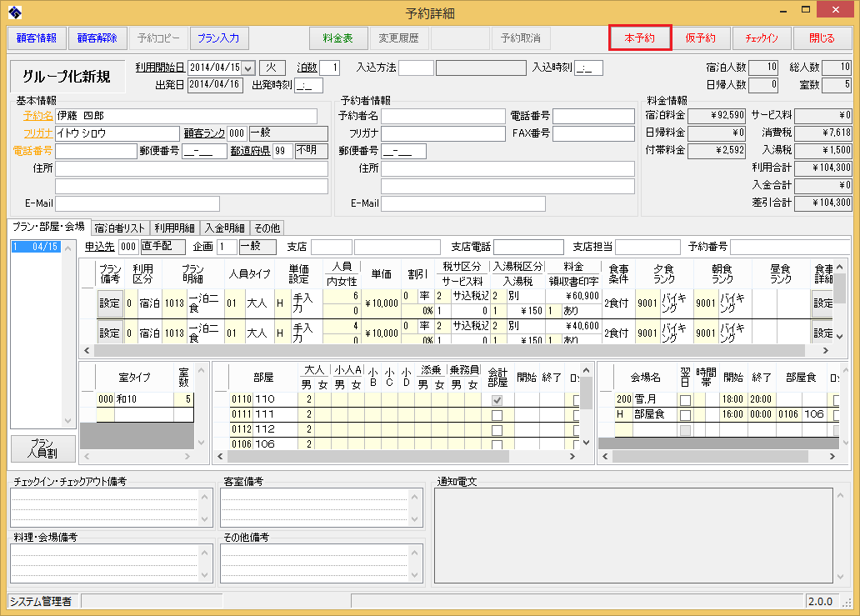The height and width of the screenshot is (616, 860).
Task: Open プラン入力 plan entry
Action: pyautogui.click(x=219, y=38)
